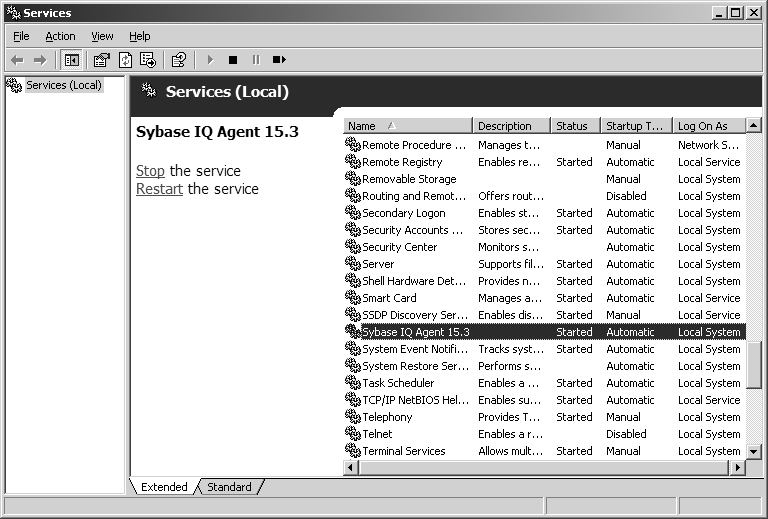
Task: Open the Help menu
Action: point(140,36)
